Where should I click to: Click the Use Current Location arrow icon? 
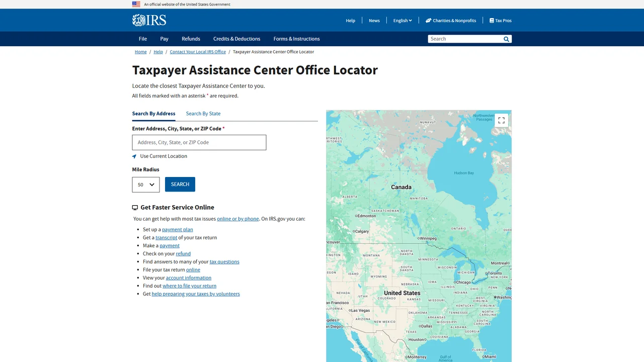coord(134,156)
